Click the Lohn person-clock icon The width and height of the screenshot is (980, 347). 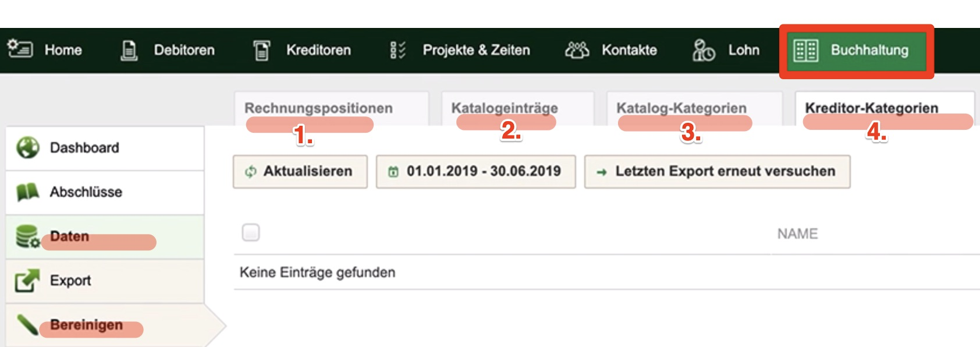[704, 50]
